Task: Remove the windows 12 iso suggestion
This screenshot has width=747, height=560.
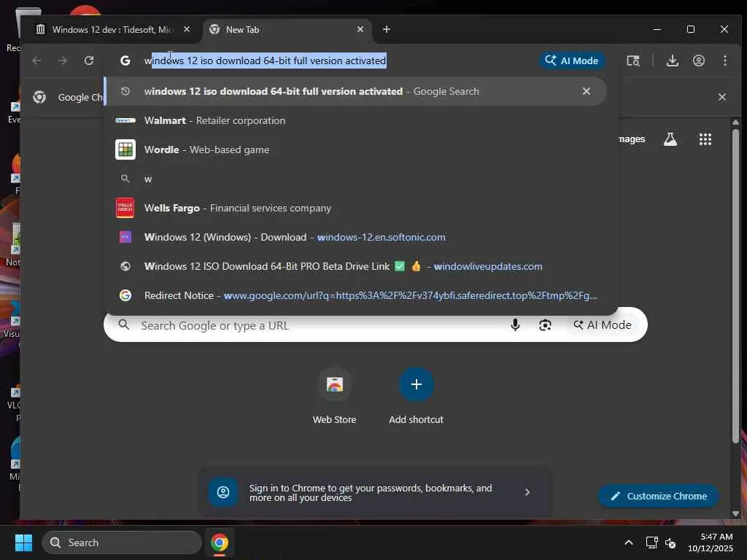Action: (x=587, y=91)
